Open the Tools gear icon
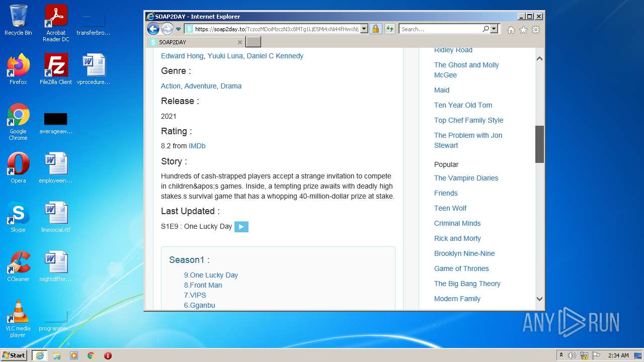Image resolution: width=644 pixels, height=362 pixels. pyautogui.click(x=536, y=30)
